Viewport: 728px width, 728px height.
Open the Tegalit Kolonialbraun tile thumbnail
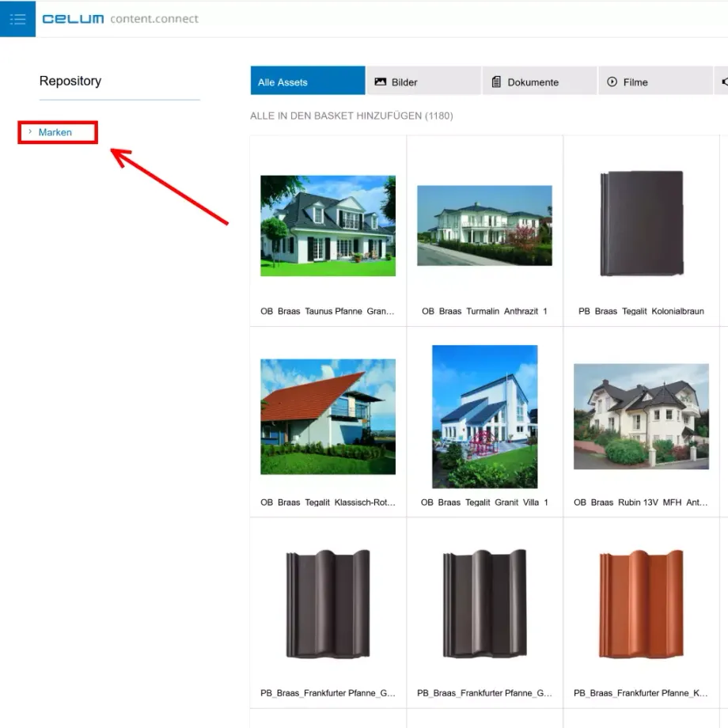[641, 223]
